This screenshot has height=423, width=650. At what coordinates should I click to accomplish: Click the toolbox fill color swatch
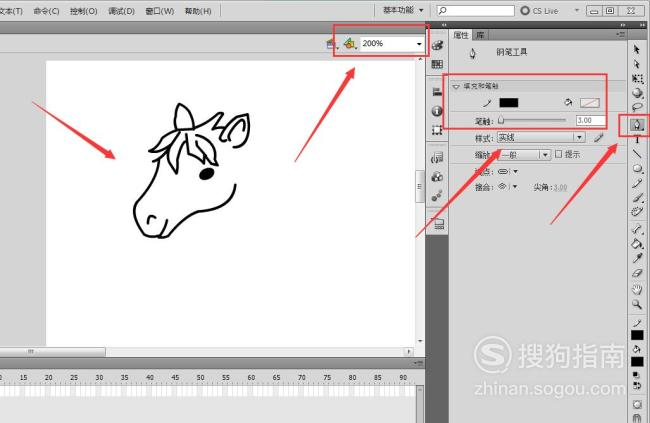[x=637, y=362]
